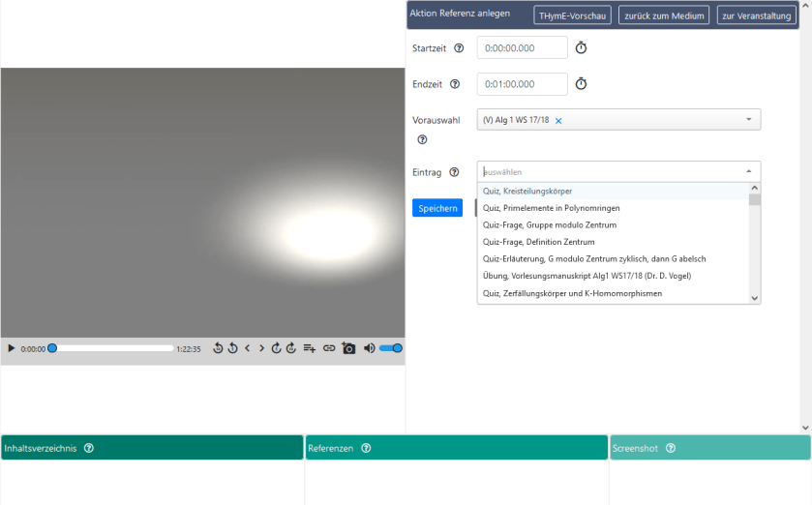
Task: Choose 'Quiz-Frage, Definition Zentrum' from list
Action: coord(538,242)
